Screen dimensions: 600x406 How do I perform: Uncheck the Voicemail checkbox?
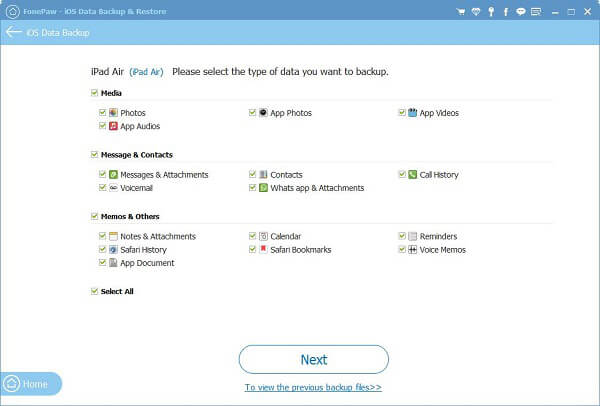(102, 187)
